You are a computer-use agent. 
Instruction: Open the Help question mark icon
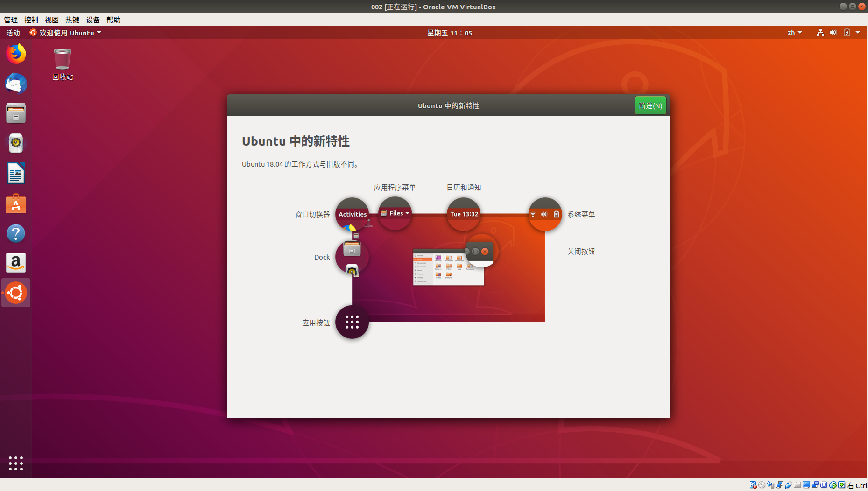(x=16, y=233)
